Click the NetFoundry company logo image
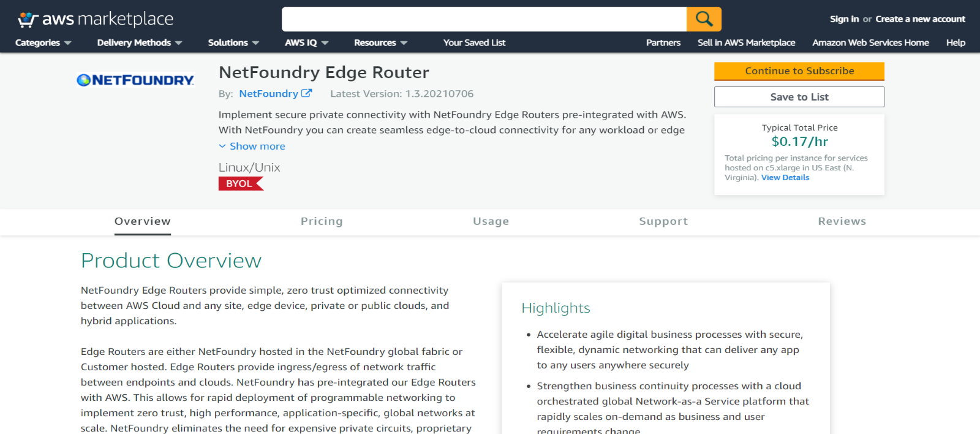This screenshot has width=980, height=434. coord(135,80)
